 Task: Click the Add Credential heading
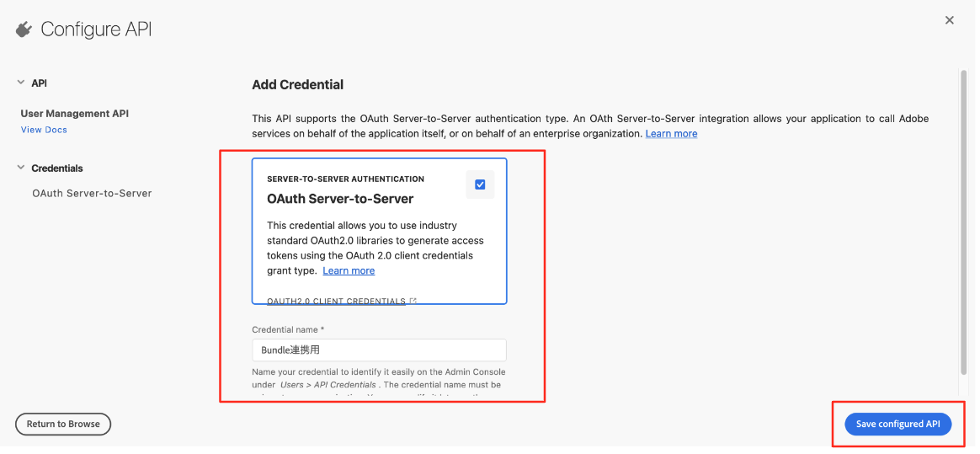click(x=297, y=84)
